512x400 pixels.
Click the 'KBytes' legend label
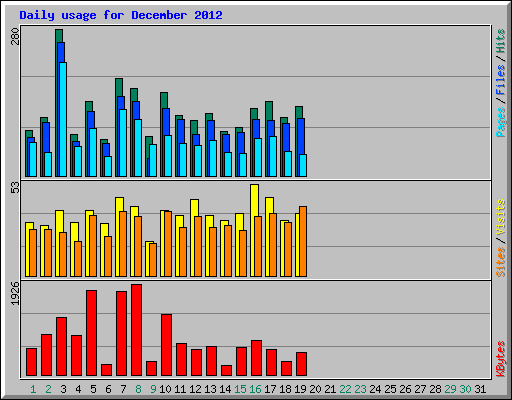(501, 359)
